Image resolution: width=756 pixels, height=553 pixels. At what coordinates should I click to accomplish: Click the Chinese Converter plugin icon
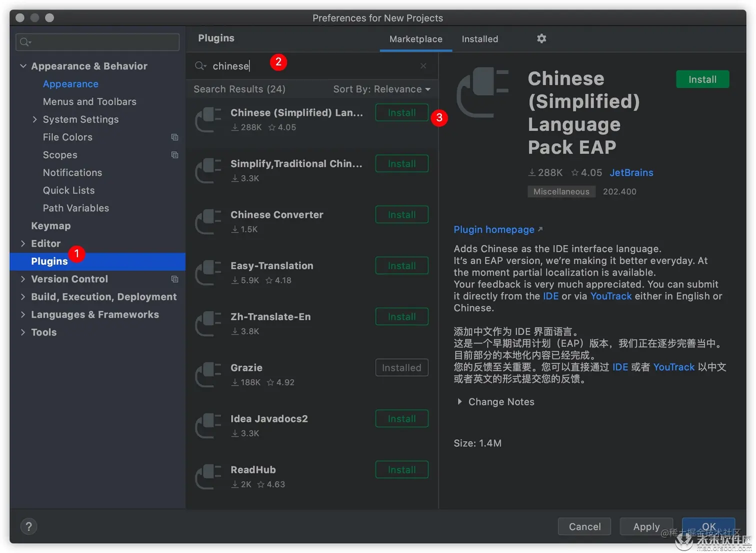pos(208,221)
